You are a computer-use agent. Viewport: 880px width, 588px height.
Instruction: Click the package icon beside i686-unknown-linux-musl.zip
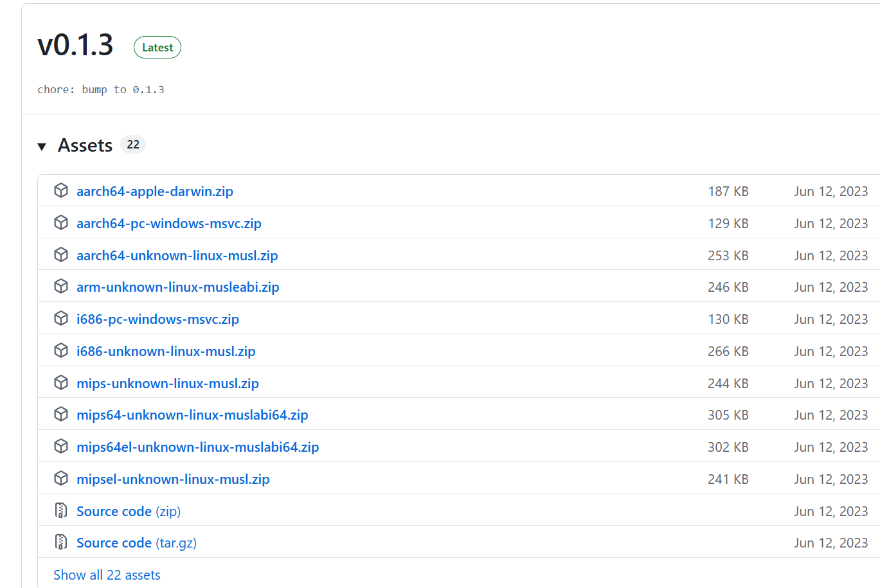pos(61,351)
